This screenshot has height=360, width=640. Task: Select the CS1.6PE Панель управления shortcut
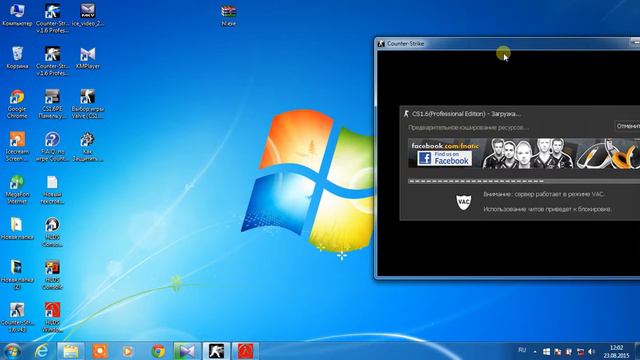point(52,104)
